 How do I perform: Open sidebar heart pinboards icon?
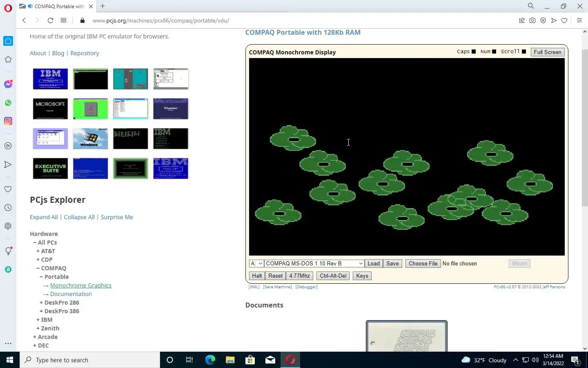[8, 189]
